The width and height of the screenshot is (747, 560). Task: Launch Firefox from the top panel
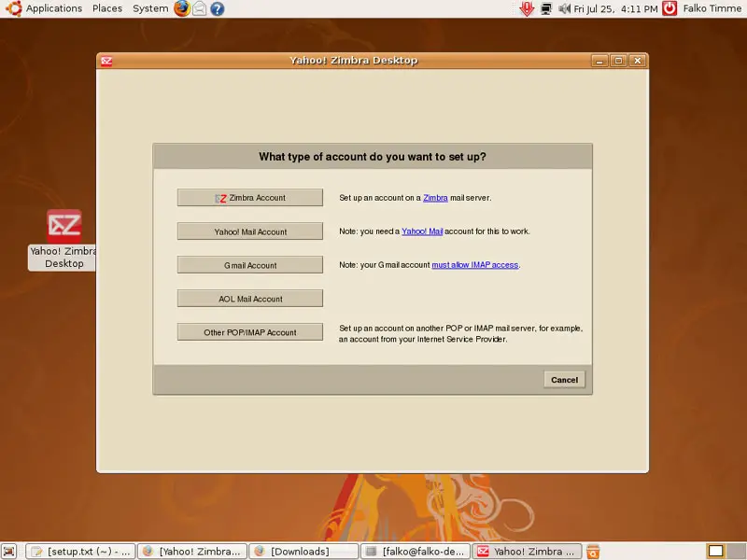point(181,8)
